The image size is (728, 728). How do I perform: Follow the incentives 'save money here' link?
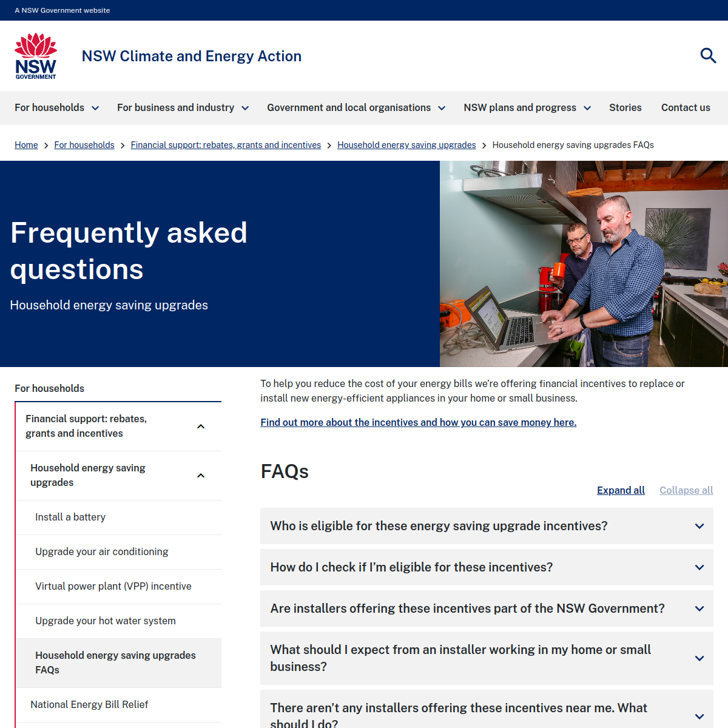[x=418, y=422]
